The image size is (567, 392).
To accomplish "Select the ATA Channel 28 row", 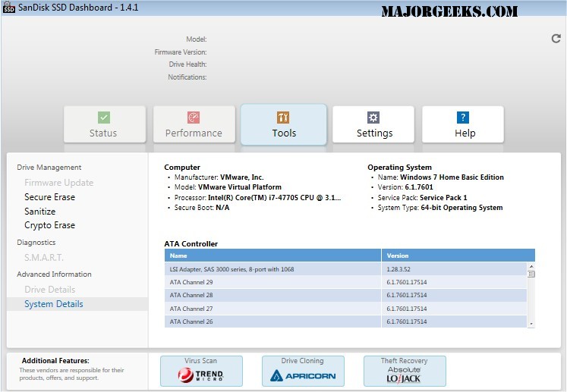I will [345, 295].
